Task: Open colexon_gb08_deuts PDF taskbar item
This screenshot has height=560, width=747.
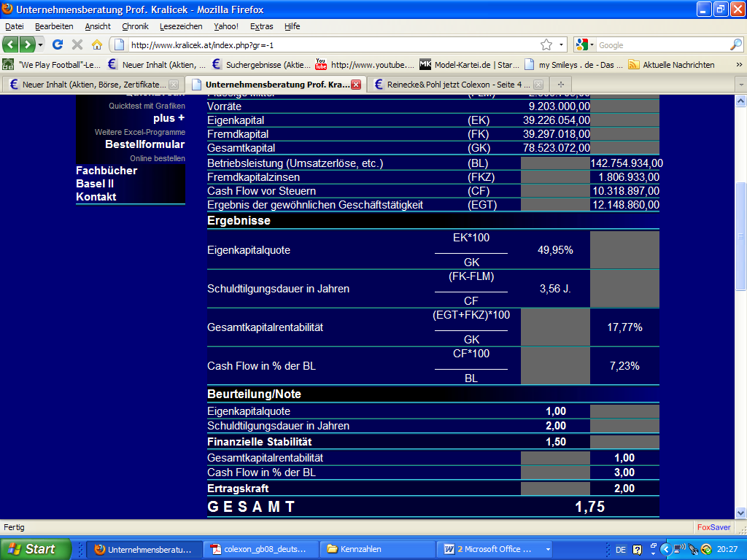Action: [x=260, y=549]
